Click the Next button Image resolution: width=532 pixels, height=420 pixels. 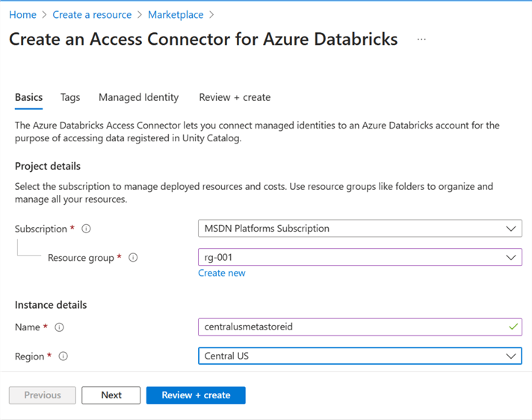coord(111,395)
